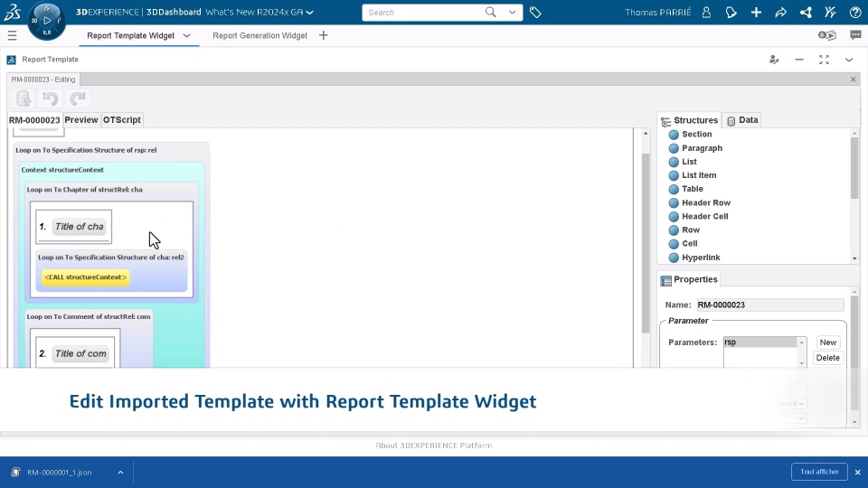Open the hamburger side menu
The height and width of the screenshot is (488, 868).
click(12, 35)
